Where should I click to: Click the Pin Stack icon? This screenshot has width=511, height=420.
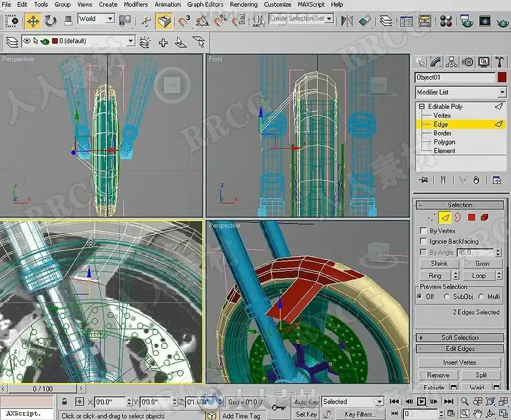423,180
